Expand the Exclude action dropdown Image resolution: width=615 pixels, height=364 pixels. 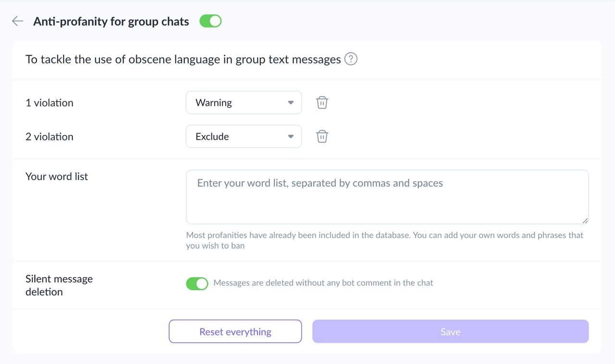(244, 136)
